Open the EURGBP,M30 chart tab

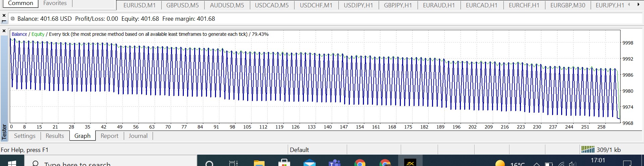pos(568,5)
